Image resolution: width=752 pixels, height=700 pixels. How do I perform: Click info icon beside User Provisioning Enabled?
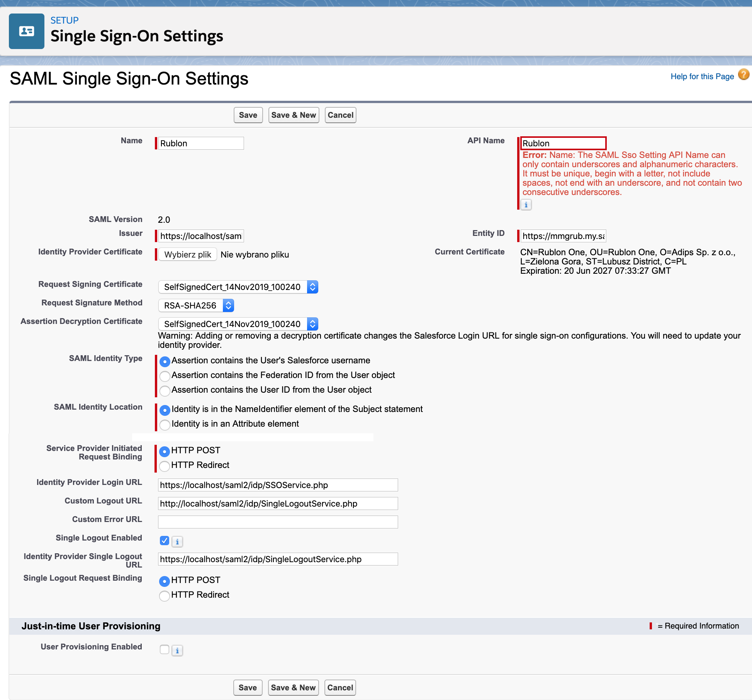pos(177,651)
